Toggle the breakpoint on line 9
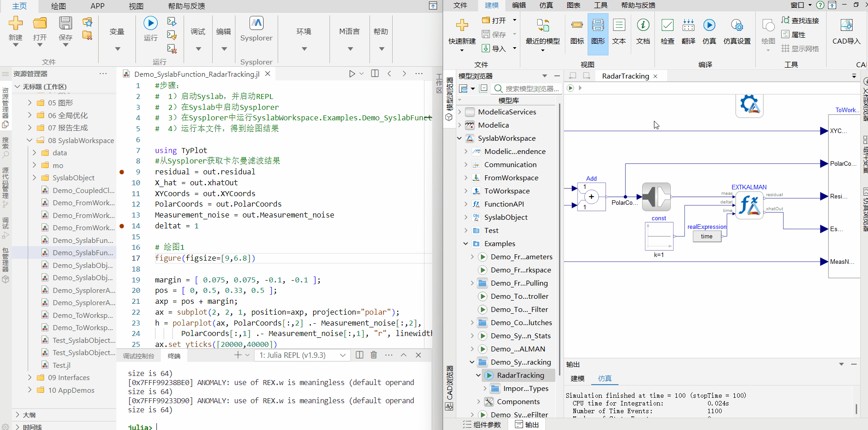The width and height of the screenshot is (868, 430). [x=122, y=172]
